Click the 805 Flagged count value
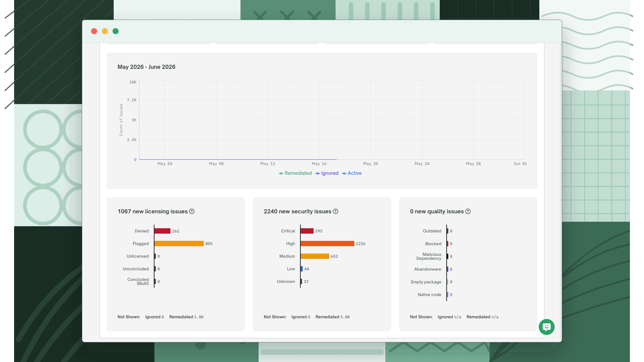This screenshot has height=362, width=644. [x=209, y=244]
